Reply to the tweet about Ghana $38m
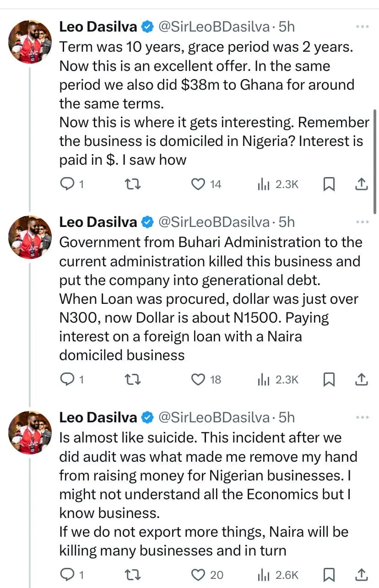Image resolution: width=379 pixels, height=588 pixels. point(68,184)
